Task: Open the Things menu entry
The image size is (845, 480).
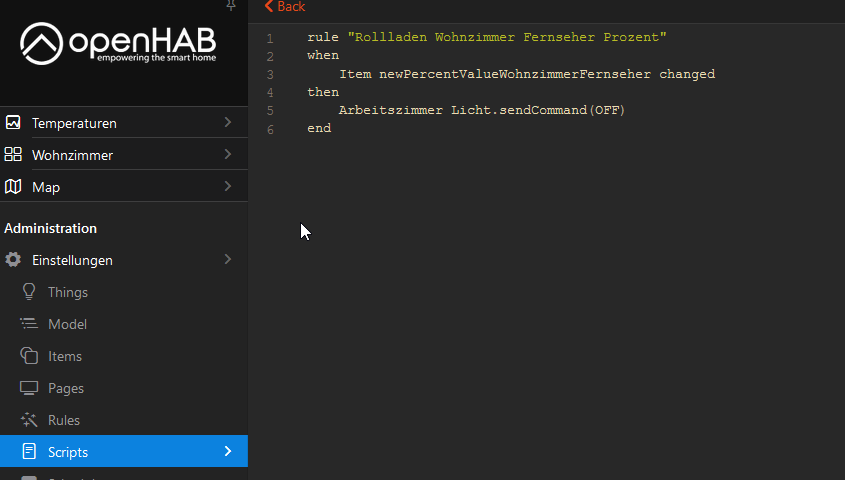Action: tap(68, 292)
